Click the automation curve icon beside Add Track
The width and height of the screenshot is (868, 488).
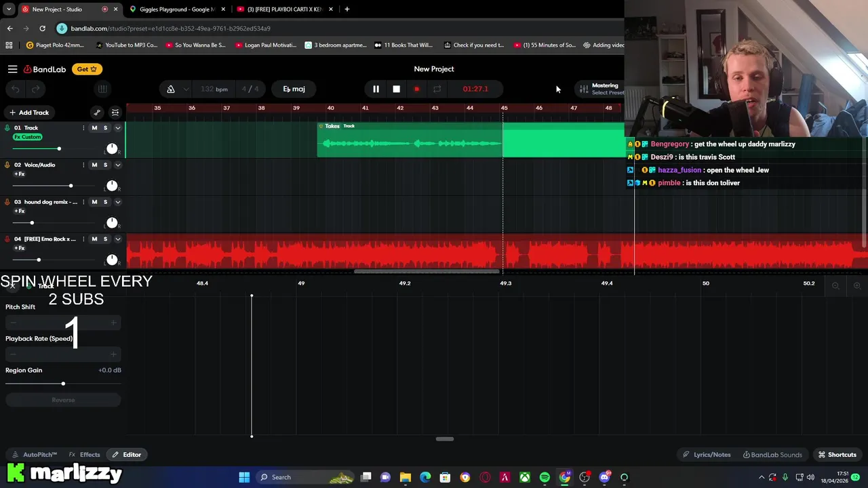click(97, 113)
